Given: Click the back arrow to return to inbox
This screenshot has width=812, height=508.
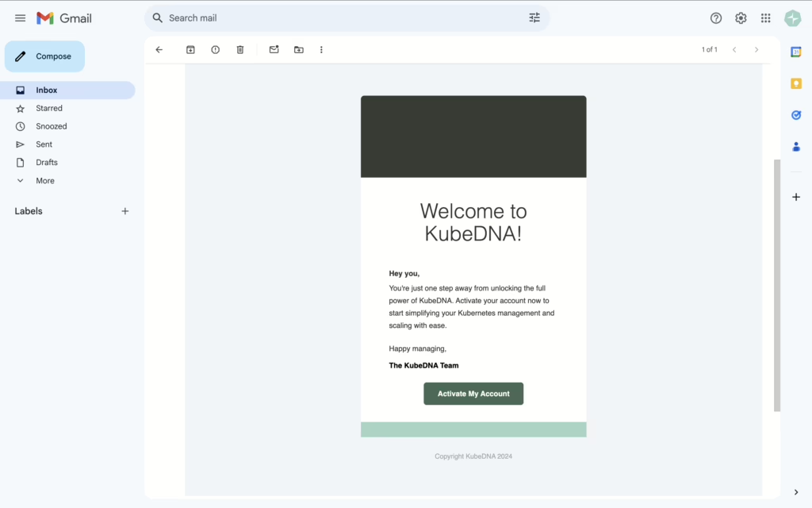Looking at the screenshot, I should click(x=159, y=50).
